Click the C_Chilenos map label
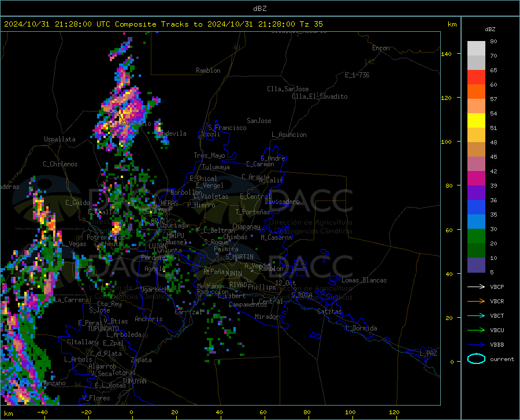The image size is (520, 420). point(60,164)
